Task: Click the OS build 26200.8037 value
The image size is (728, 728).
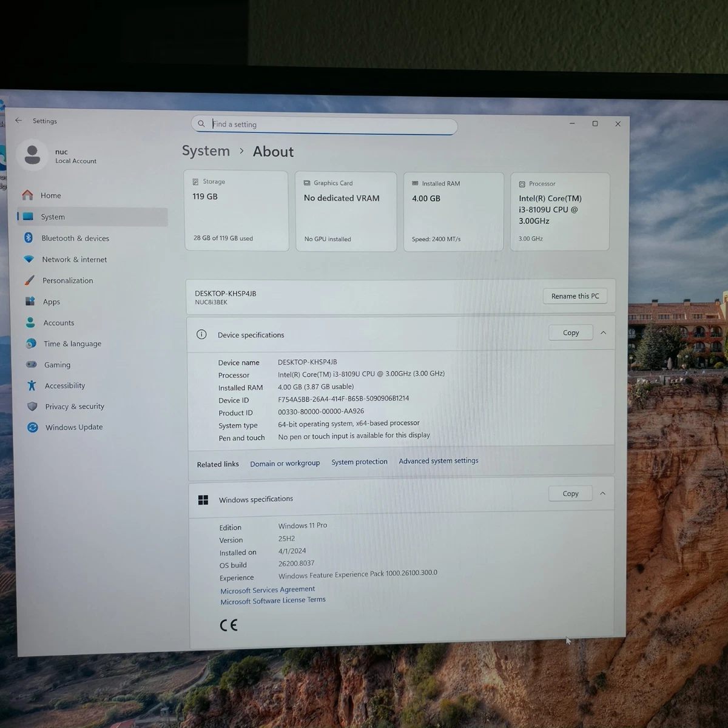Action: (296, 563)
